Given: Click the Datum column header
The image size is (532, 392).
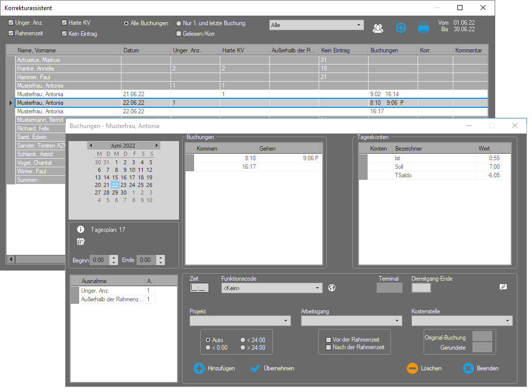Looking at the screenshot, I should 146,50.
